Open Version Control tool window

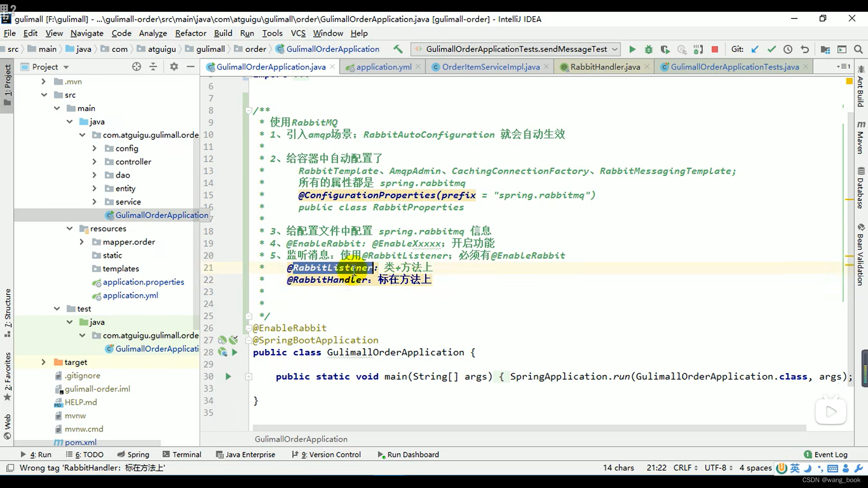pyautogui.click(x=326, y=455)
